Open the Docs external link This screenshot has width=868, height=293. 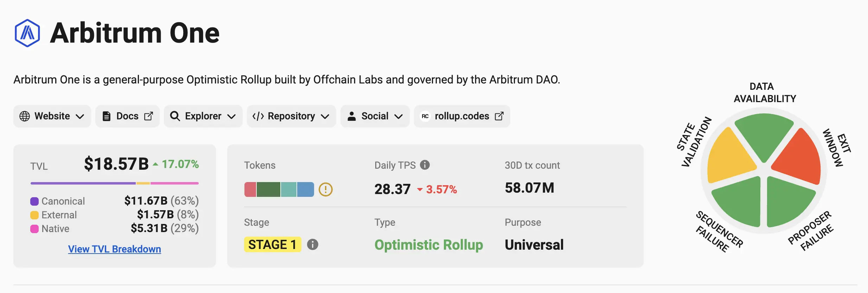click(x=127, y=116)
